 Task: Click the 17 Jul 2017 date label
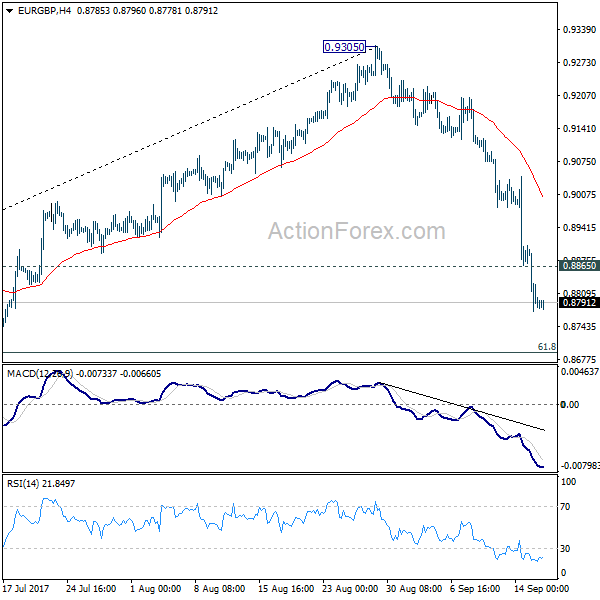[x=26, y=589]
